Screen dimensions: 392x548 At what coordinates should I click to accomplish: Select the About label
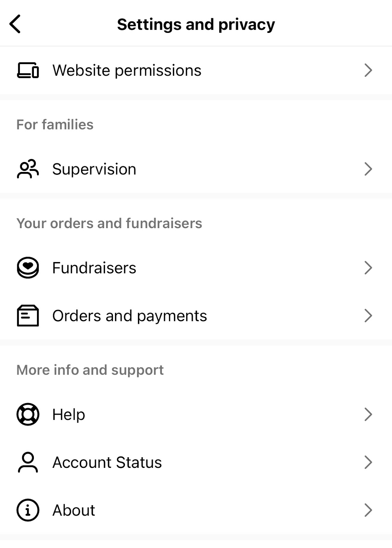(74, 510)
